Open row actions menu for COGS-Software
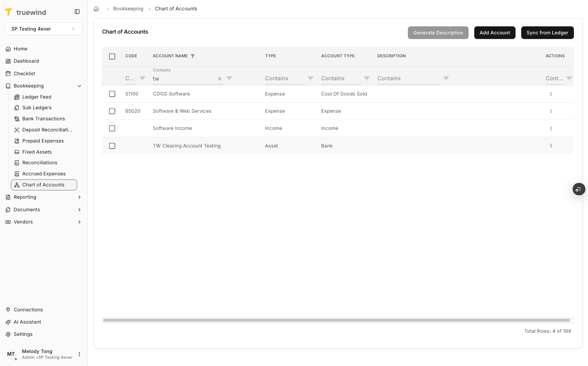 551,94
